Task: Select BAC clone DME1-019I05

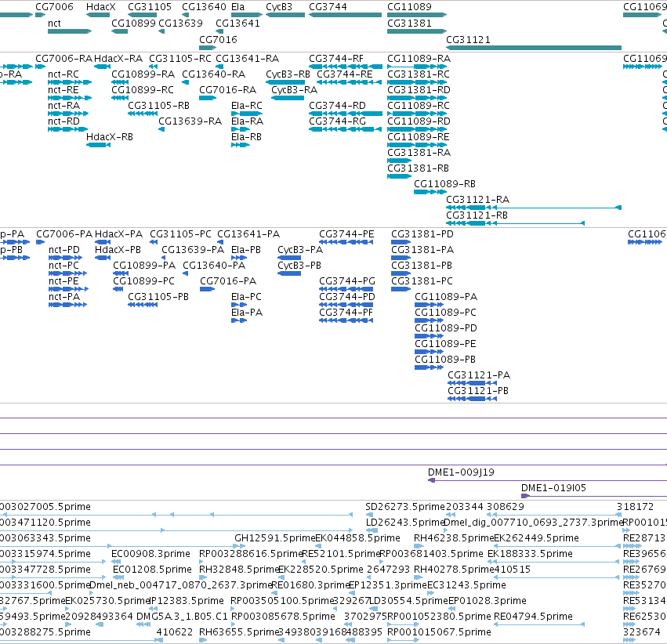Action: (594, 496)
